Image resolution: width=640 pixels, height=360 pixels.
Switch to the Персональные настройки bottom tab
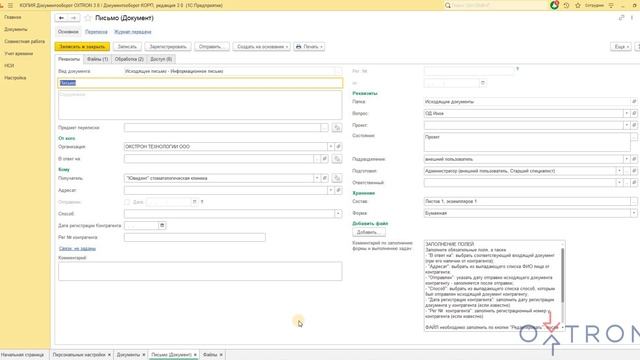(79, 355)
